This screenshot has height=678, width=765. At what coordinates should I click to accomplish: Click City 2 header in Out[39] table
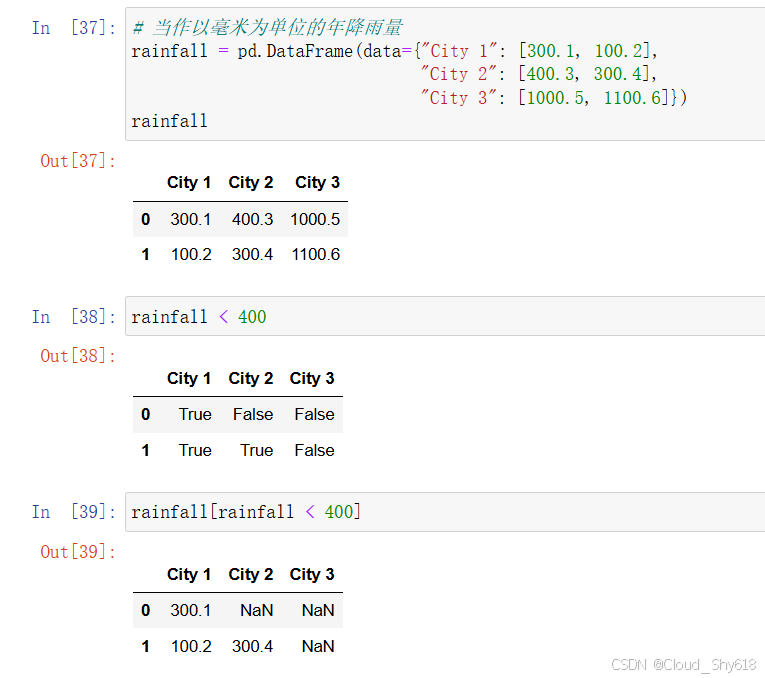pos(251,575)
